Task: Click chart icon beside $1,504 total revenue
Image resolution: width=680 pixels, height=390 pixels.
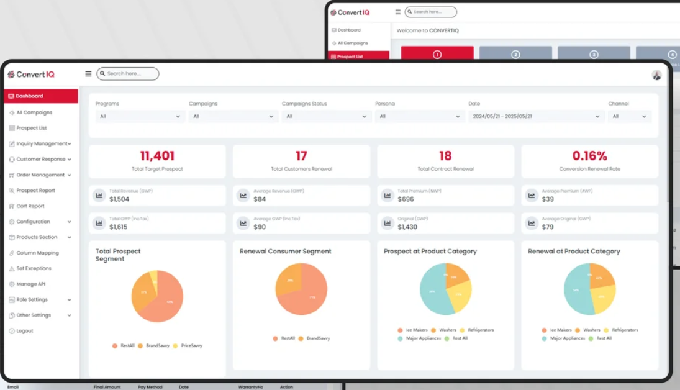Action: [99, 196]
